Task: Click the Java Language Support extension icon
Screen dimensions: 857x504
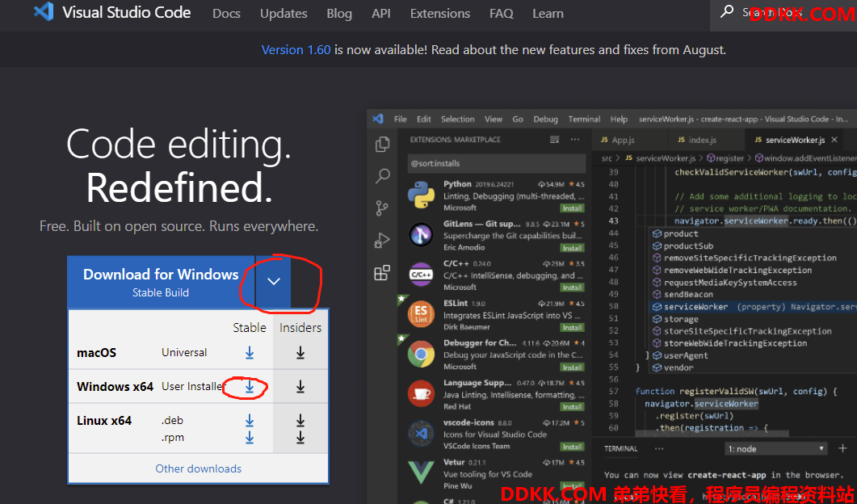Action: pos(422,394)
